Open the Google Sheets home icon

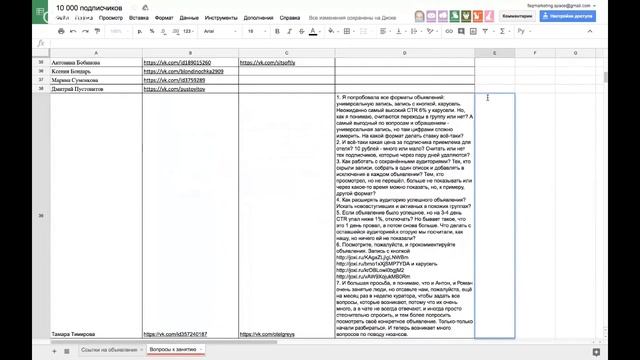(x=40, y=12)
